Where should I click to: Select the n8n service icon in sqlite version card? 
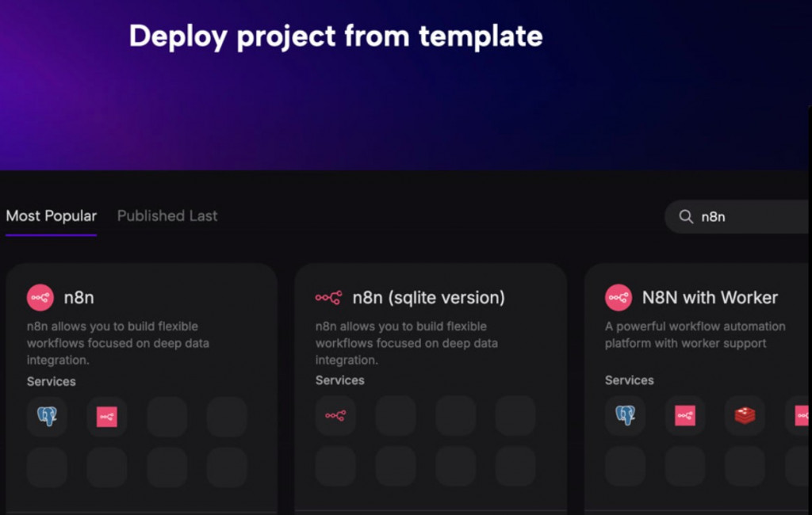335,415
